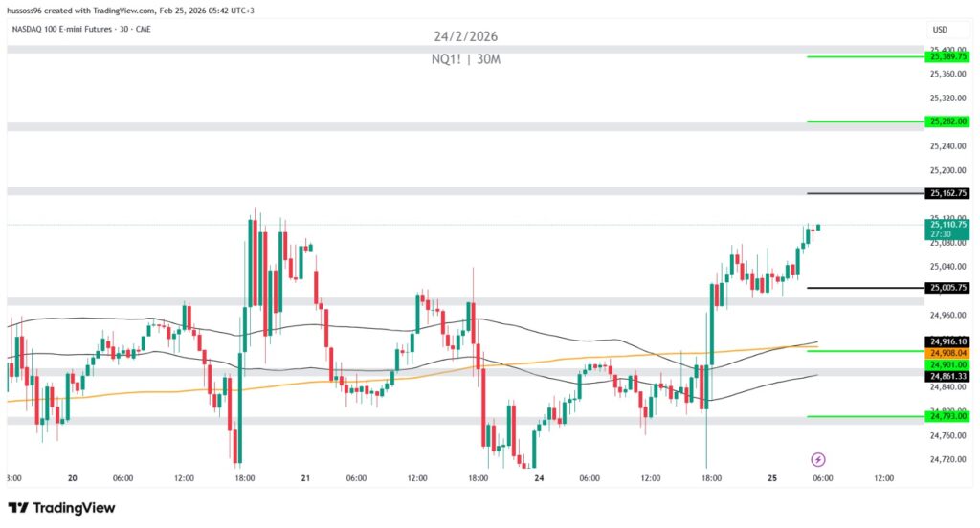Viewport: 980px width, 528px height.
Task: Click the 24,901.00 green price label
Action: [947, 364]
